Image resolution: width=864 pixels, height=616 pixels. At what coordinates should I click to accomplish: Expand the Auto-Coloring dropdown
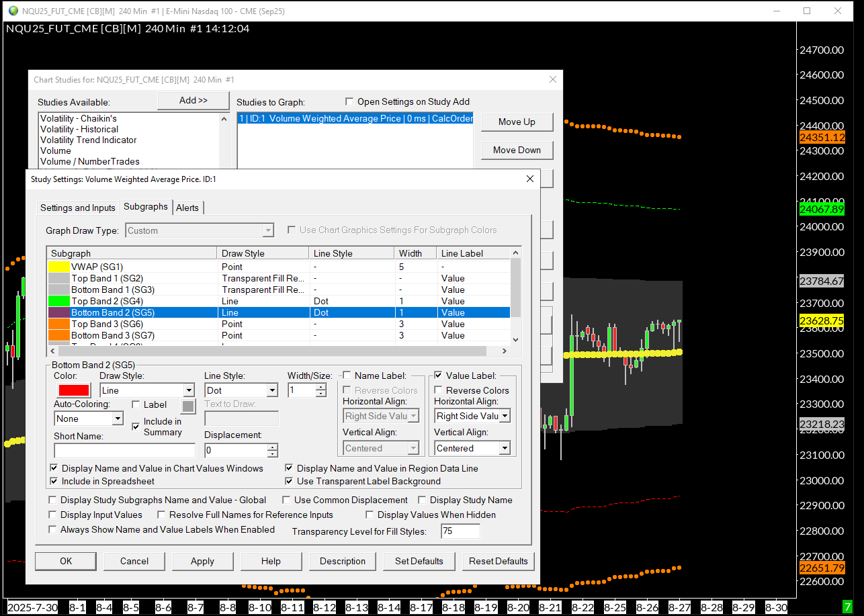pyautogui.click(x=118, y=419)
